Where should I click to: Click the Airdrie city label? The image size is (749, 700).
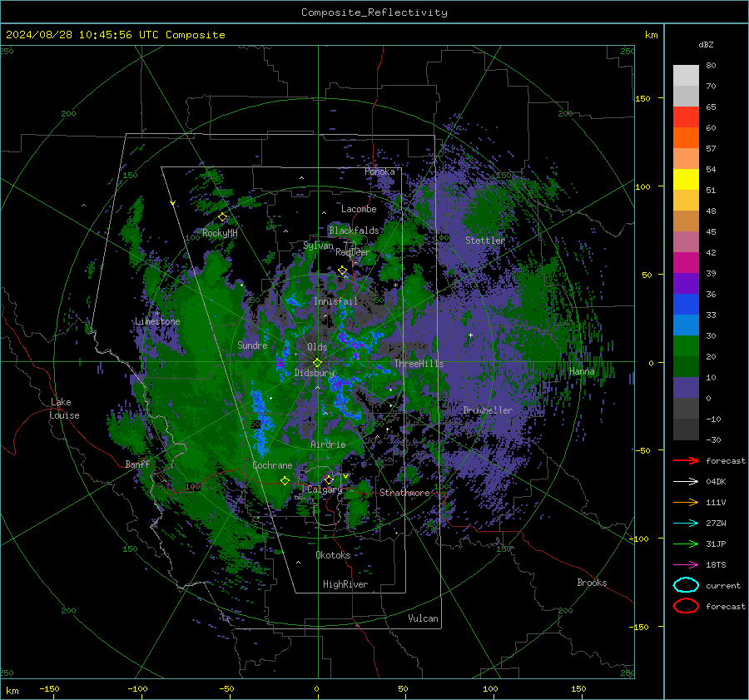point(328,444)
